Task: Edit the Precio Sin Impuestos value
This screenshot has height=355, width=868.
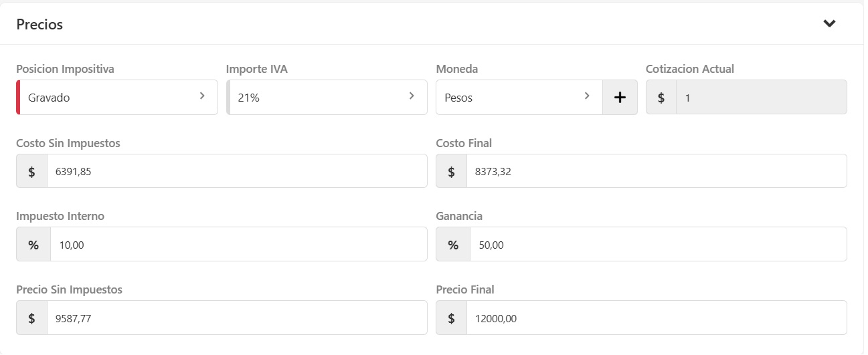Action: pos(236,318)
